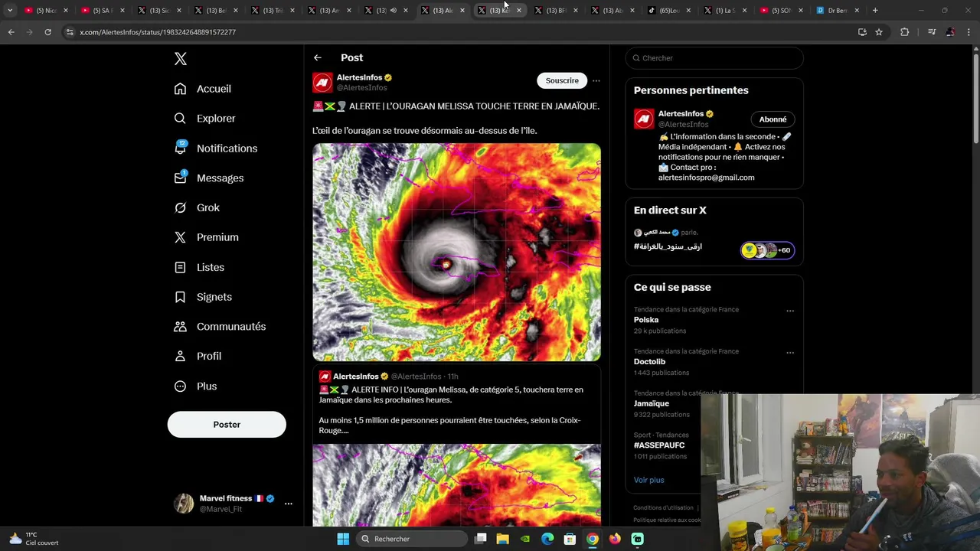980x551 pixels.
Task: Open Chrome three-dot menu
Action: tap(969, 32)
